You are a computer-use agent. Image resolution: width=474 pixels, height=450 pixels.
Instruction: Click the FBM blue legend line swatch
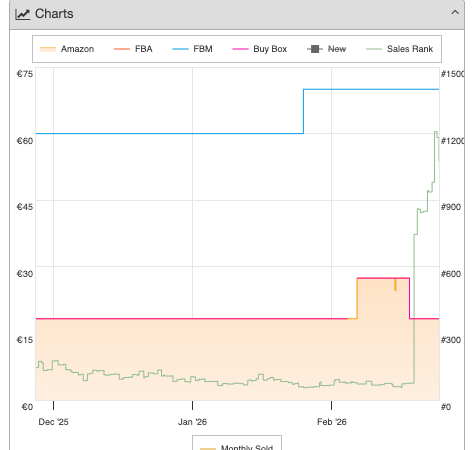coord(180,49)
